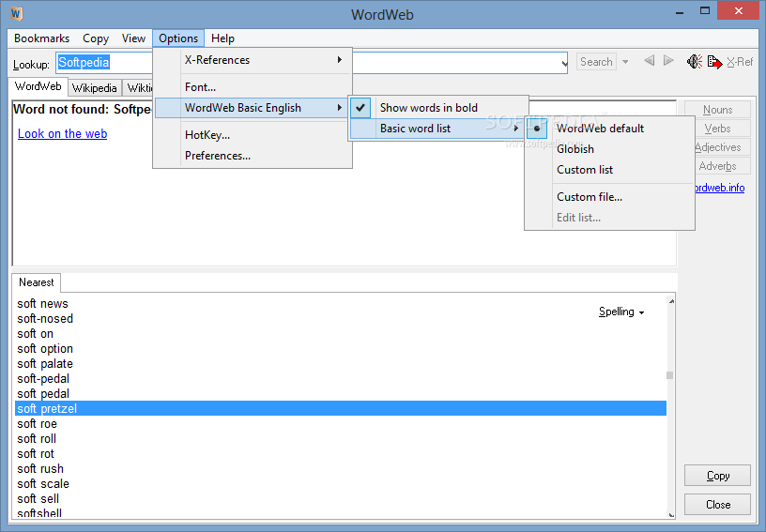Image resolution: width=766 pixels, height=532 pixels.
Task: Select 'soft pedal' entry without hyphen
Action: [x=341, y=394]
